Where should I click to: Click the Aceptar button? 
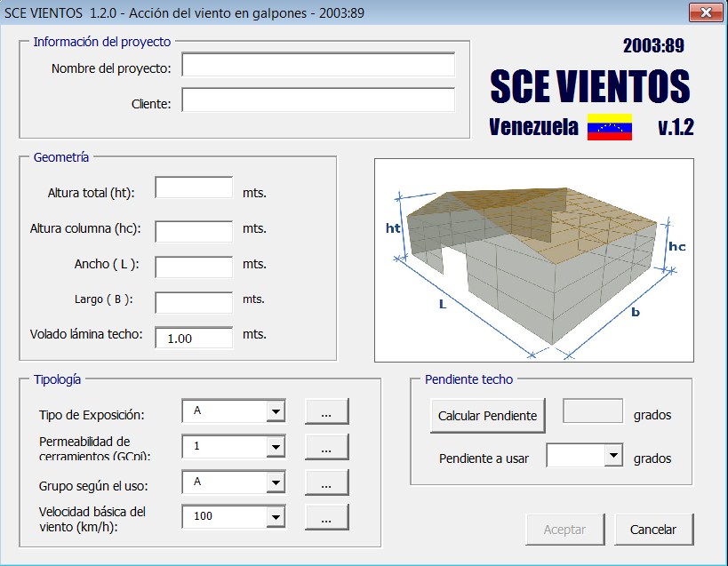564,530
